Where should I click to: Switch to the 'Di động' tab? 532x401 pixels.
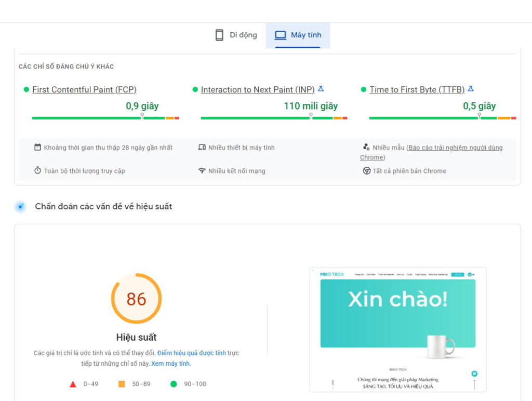235,35
